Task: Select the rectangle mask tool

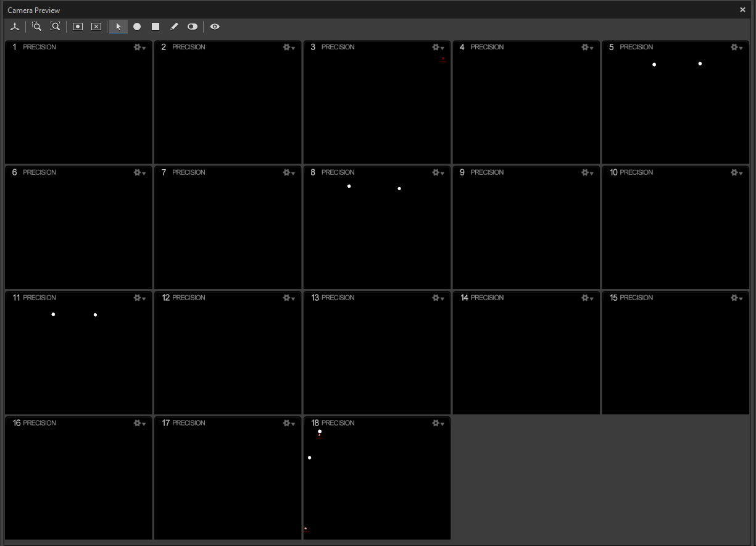Action: 156,27
